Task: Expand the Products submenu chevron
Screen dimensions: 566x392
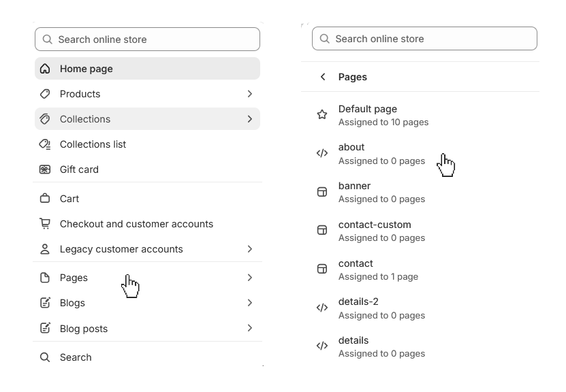Action: 250,94
